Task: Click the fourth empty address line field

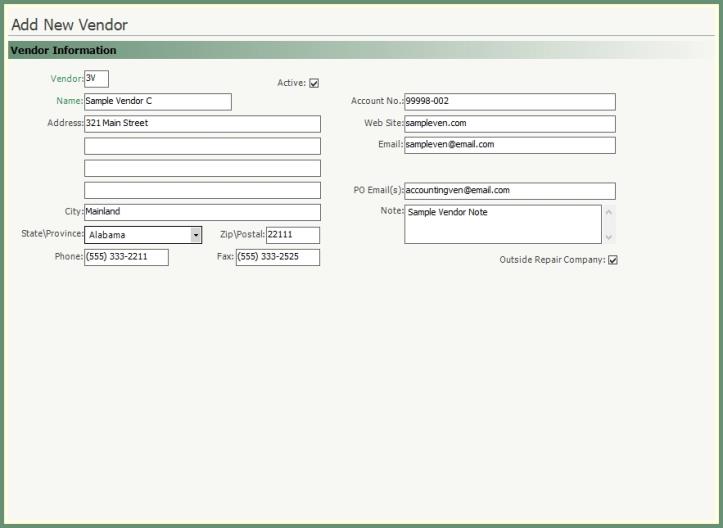Action: [x=202, y=190]
